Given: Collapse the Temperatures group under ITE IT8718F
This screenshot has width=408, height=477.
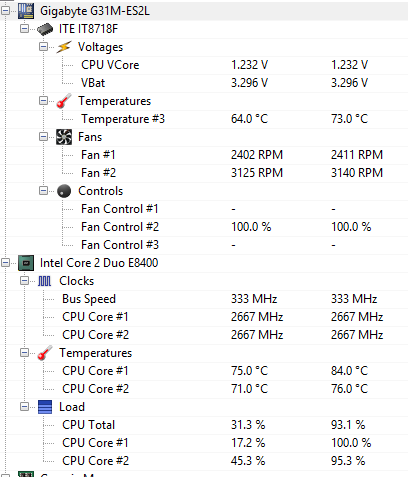Looking at the screenshot, I should click(43, 101).
